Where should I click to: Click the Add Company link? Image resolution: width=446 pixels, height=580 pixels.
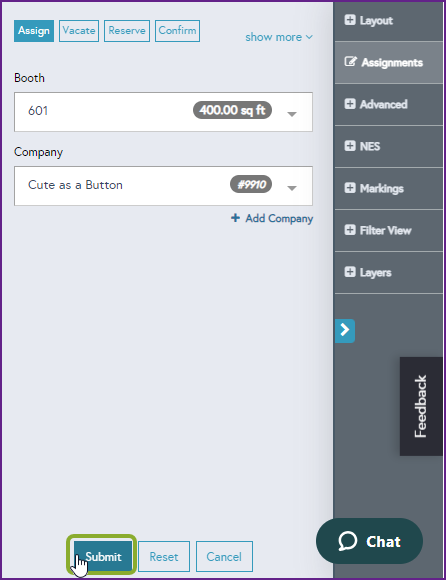272,218
